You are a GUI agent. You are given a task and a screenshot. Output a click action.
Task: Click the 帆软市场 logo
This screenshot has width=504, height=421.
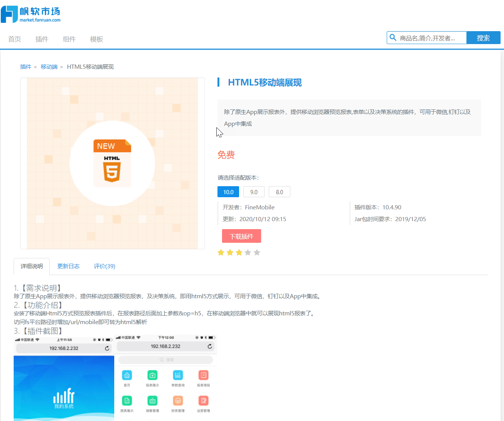pos(31,14)
